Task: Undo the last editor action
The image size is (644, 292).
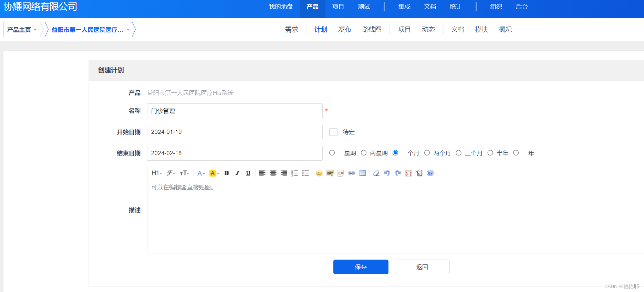Action: click(387, 173)
